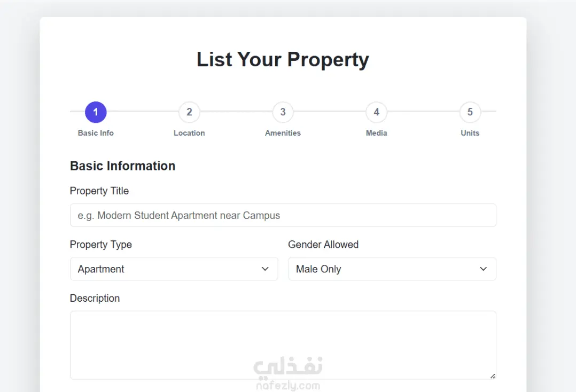Open the Apartment property type dropdown

coord(174,269)
